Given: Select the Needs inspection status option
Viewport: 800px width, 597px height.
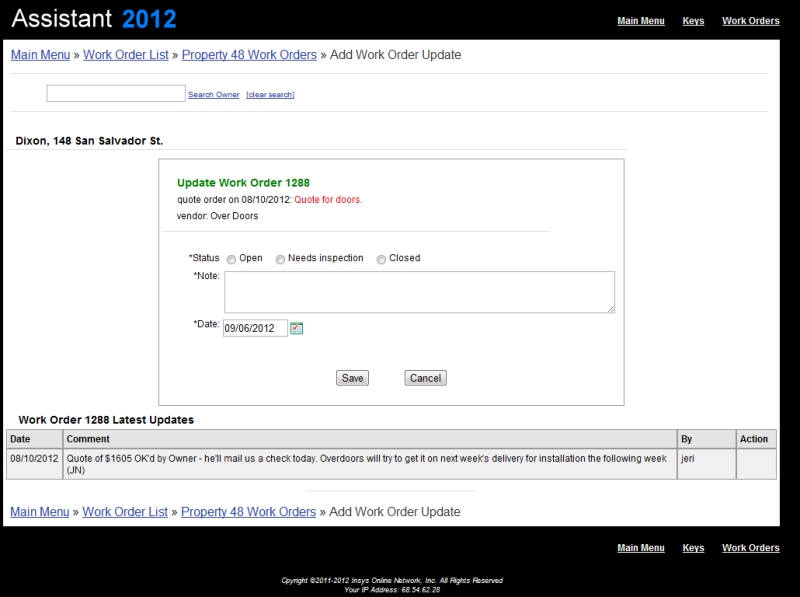Looking at the screenshot, I should [x=280, y=259].
